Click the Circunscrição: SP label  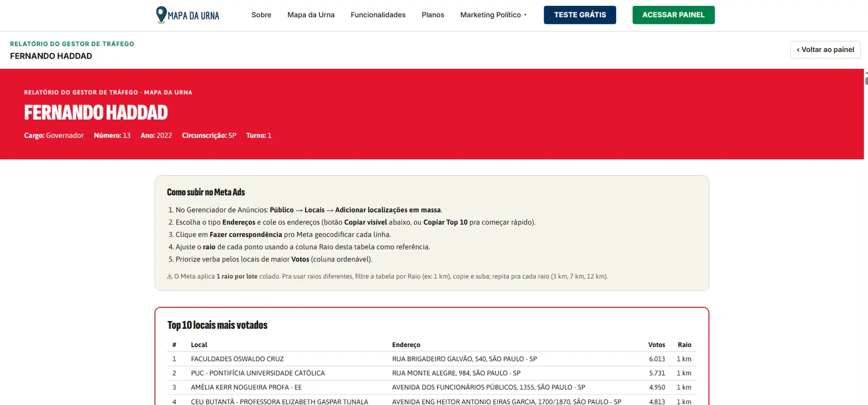209,136
